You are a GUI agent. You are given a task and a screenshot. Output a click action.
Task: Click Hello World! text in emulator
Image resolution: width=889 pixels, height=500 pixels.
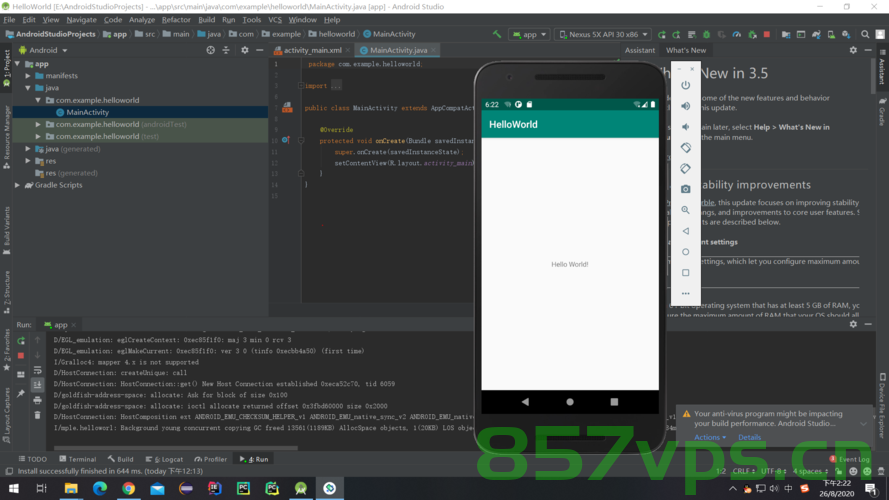click(570, 264)
